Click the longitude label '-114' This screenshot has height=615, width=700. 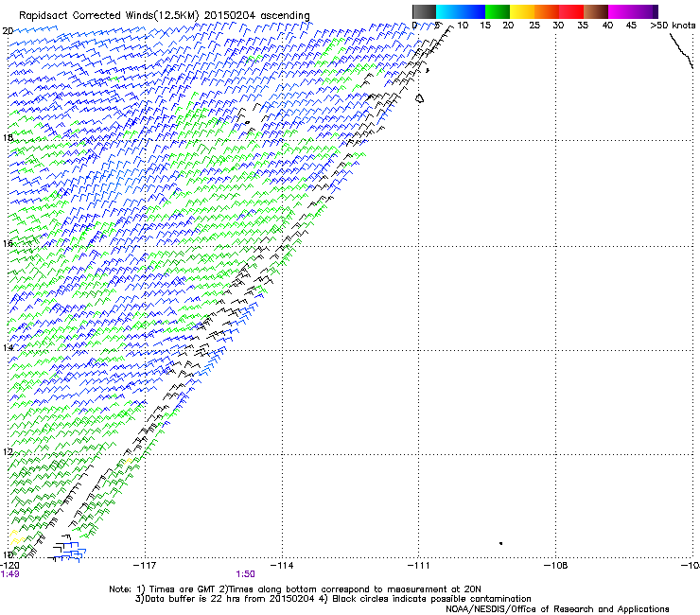[x=282, y=566]
